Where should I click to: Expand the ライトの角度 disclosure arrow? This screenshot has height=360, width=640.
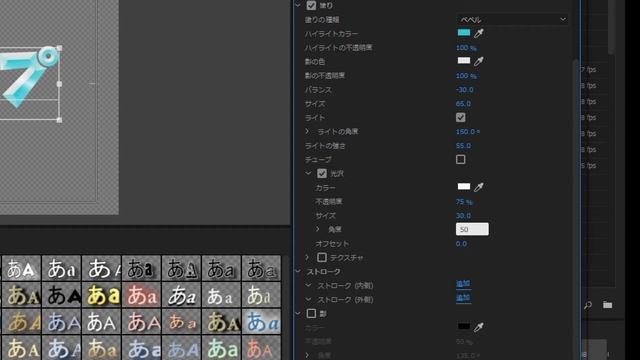[x=307, y=131]
